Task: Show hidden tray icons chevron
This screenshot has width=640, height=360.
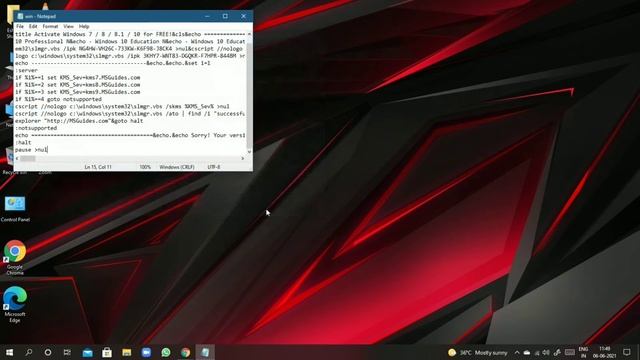Action: (517, 352)
